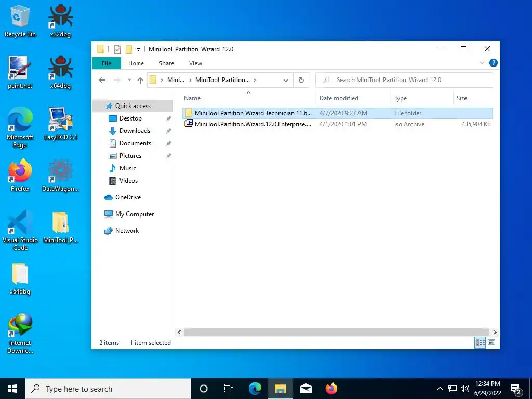This screenshot has width=532, height=399.
Task: Open the paint.net desktop shortcut
Action: [20, 73]
